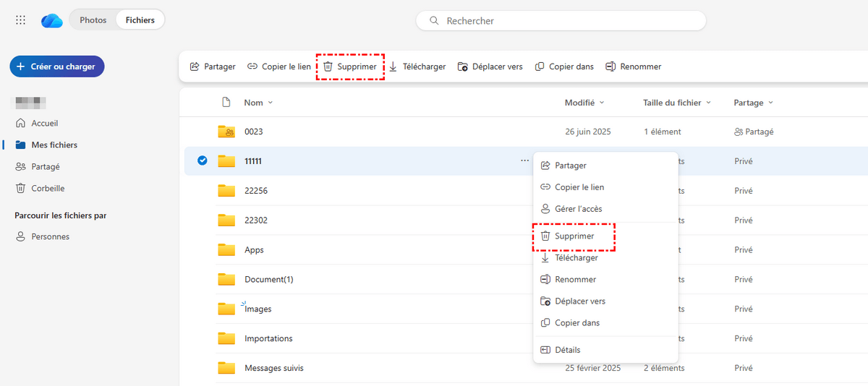Open the Apps folder
Image resolution: width=868 pixels, height=386 pixels.
click(254, 250)
